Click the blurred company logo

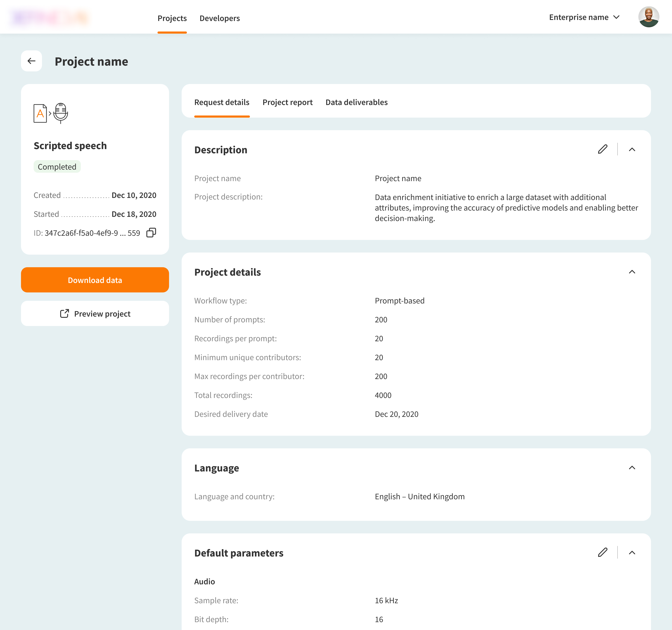[50, 17]
